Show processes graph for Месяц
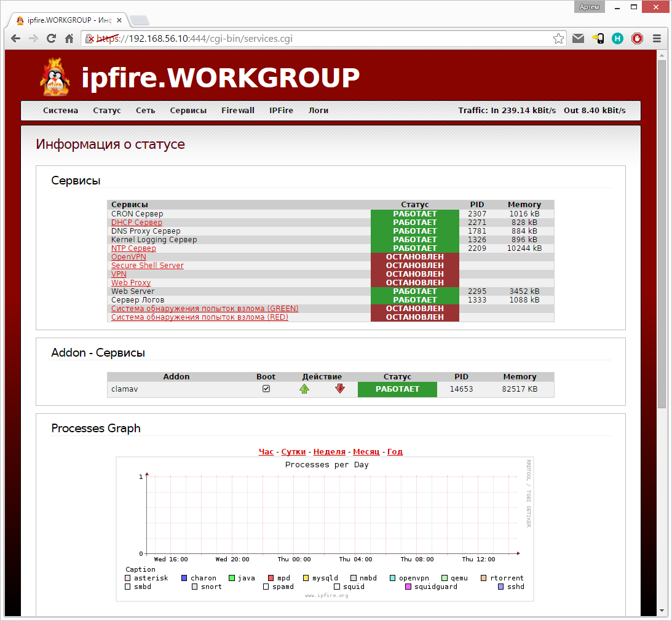Screen dimensions: 672x621 click(366, 452)
